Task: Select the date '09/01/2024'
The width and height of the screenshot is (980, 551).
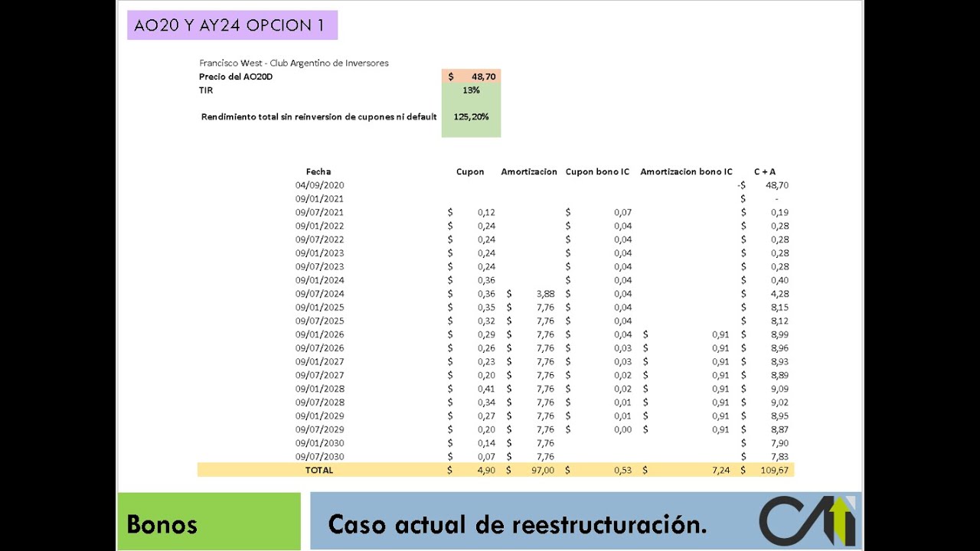Action: [x=319, y=280]
